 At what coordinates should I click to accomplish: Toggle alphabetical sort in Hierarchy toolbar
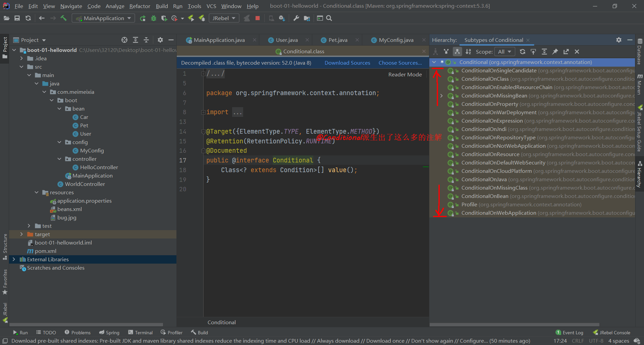(468, 52)
